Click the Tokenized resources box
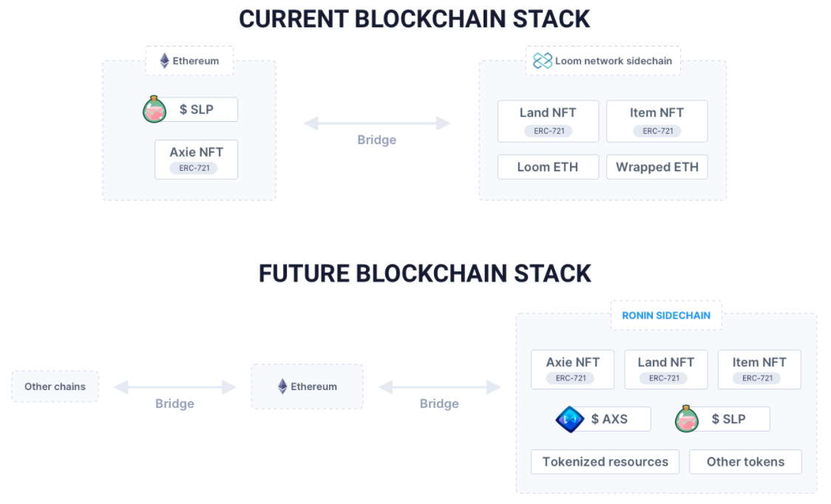The height and width of the screenshot is (504, 831). coord(606,462)
